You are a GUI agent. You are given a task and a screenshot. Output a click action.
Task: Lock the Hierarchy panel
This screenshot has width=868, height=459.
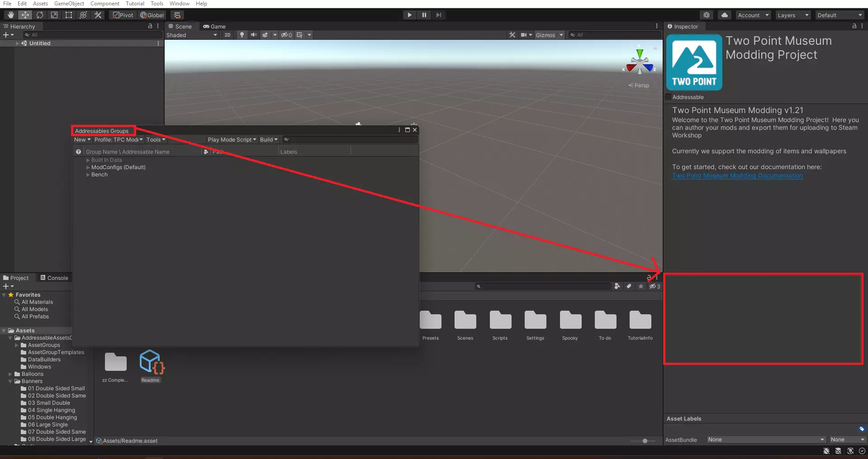tap(150, 26)
